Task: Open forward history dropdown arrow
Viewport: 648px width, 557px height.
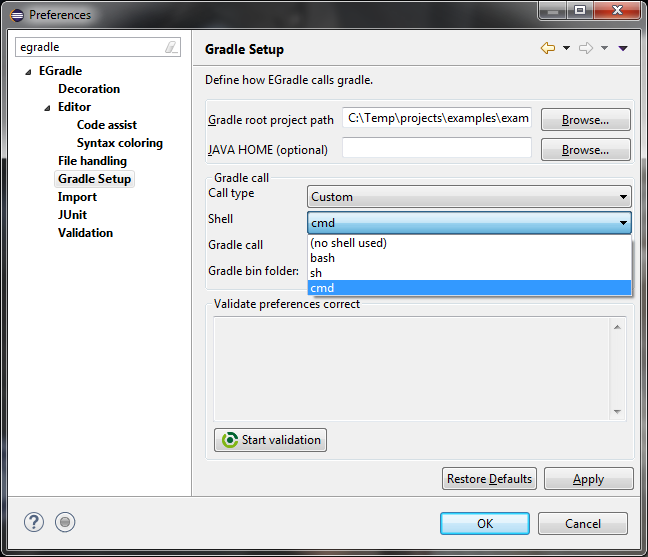Action: tap(604, 48)
